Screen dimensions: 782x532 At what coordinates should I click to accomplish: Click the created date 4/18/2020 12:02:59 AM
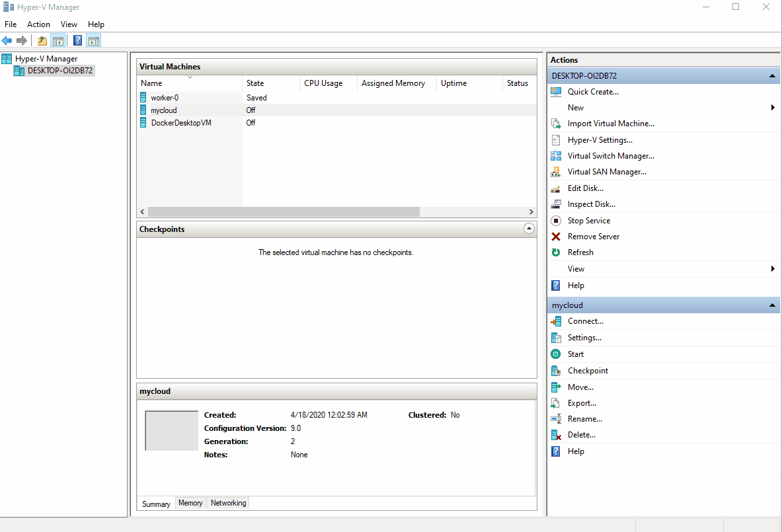(x=329, y=415)
